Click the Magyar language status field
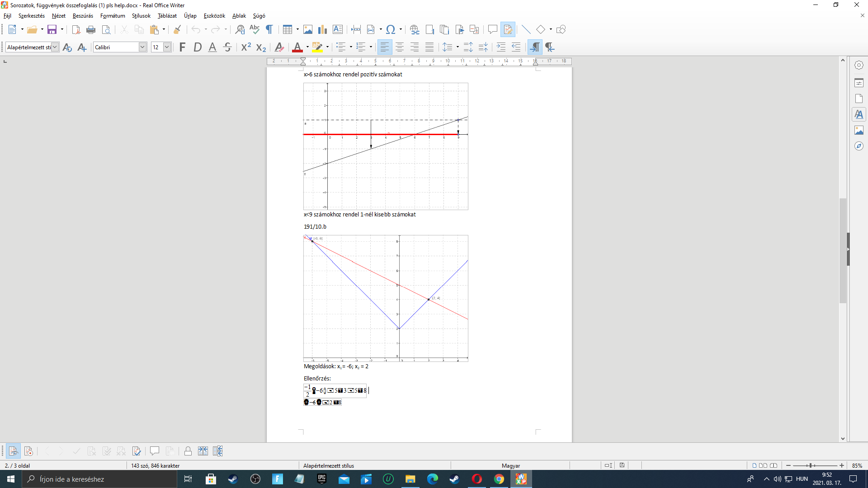 point(510,465)
